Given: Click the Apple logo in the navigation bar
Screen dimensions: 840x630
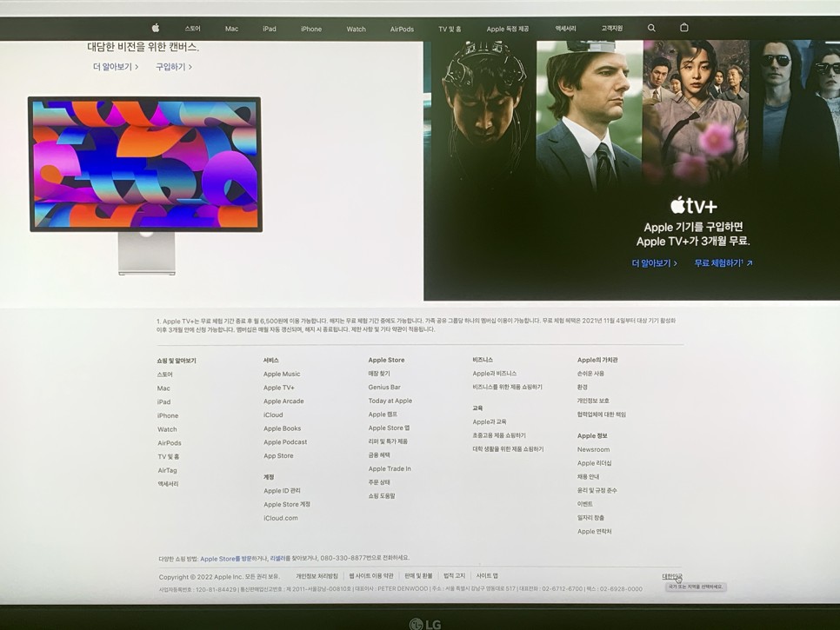Looking at the screenshot, I should point(156,28).
